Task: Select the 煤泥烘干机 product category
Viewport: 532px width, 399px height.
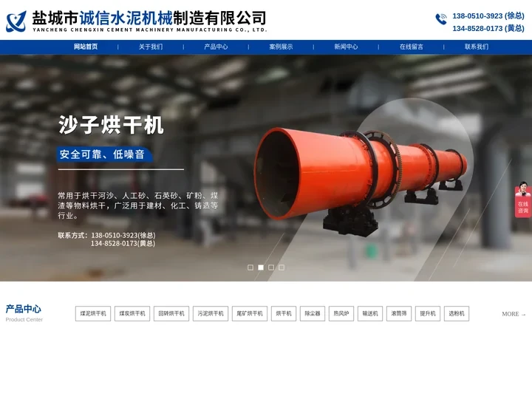Action: [x=93, y=313]
